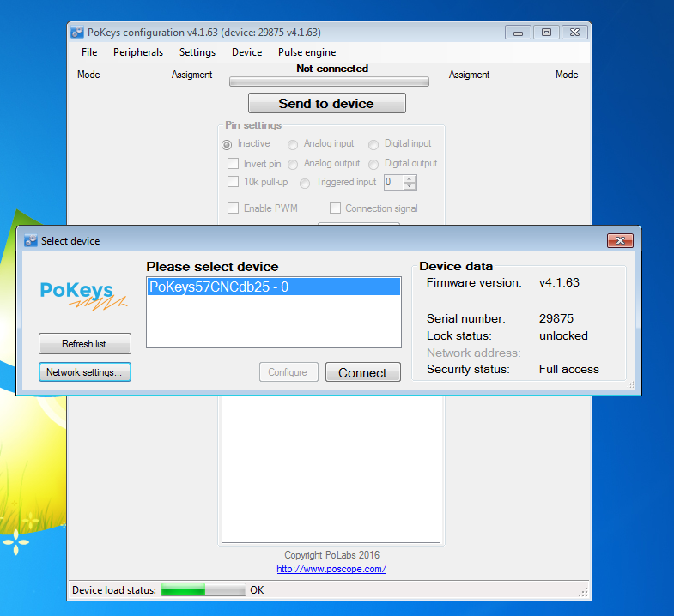The height and width of the screenshot is (616, 674).
Task: Click the Refresh list button
Action: tap(85, 344)
